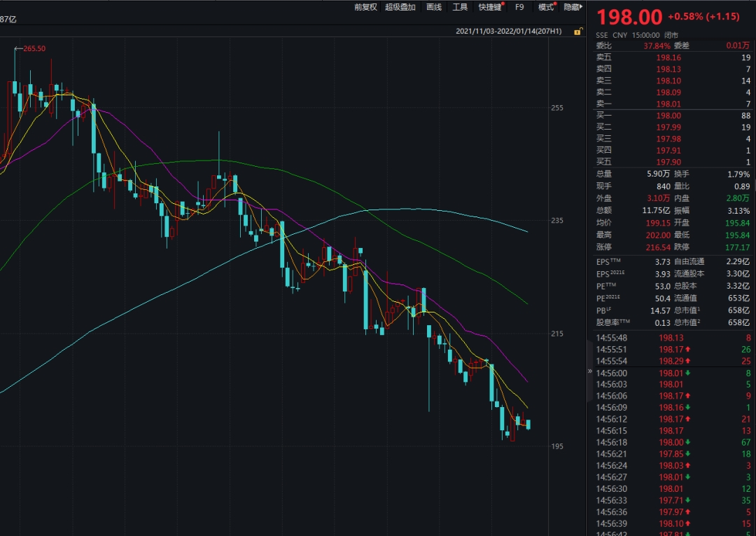Click the 最高 value 202.00

(658, 235)
